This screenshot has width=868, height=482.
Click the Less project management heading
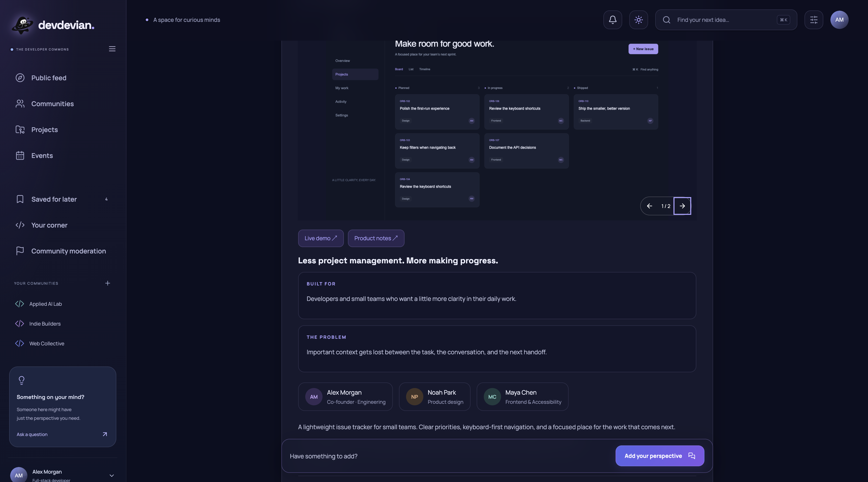click(x=398, y=261)
